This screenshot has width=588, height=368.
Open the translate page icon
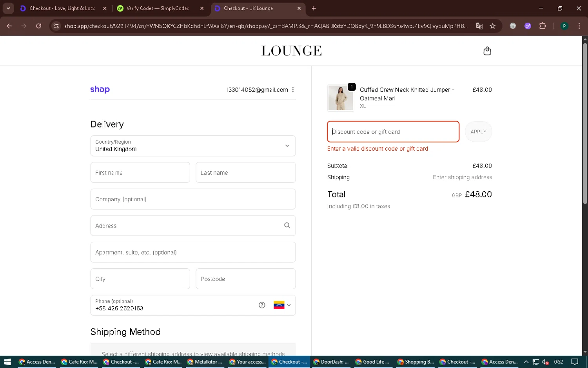[479, 26]
